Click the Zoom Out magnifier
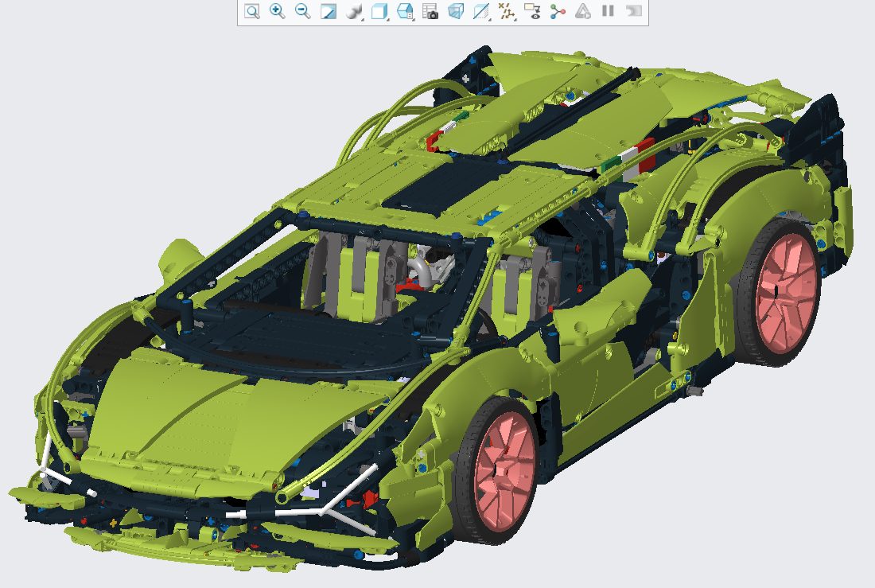The width and height of the screenshot is (875, 588). point(302,11)
